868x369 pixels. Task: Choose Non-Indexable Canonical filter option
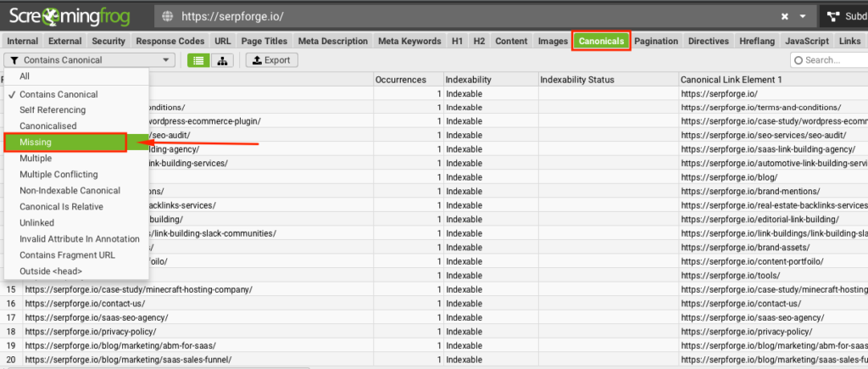coord(76,191)
